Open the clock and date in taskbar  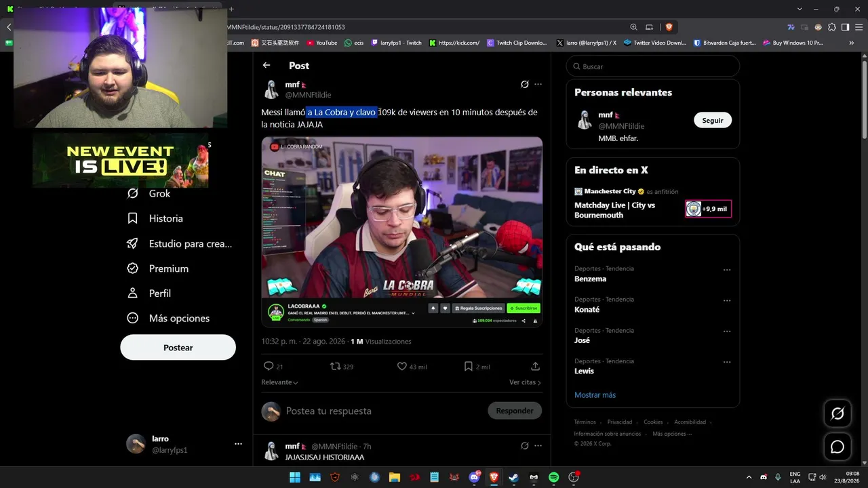coord(846,477)
